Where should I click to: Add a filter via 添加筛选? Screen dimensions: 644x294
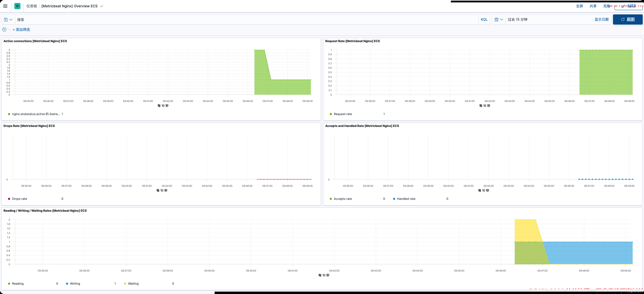pos(21,30)
